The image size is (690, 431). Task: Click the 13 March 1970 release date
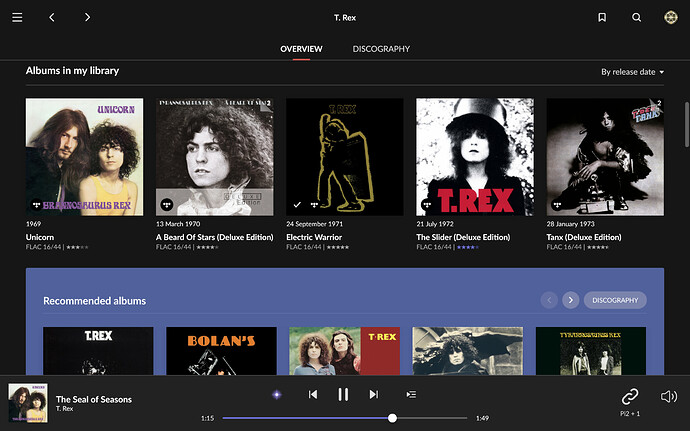(x=178, y=224)
